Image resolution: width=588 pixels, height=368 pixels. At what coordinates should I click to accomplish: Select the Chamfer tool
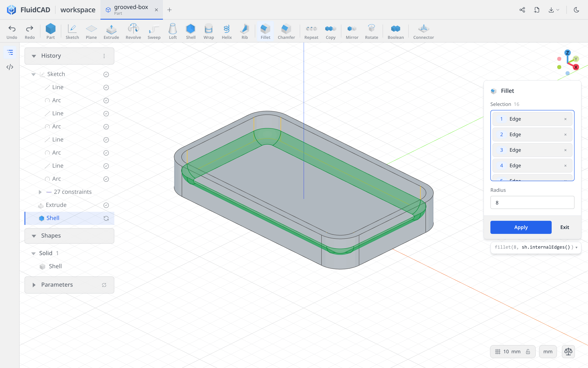[x=286, y=31]
